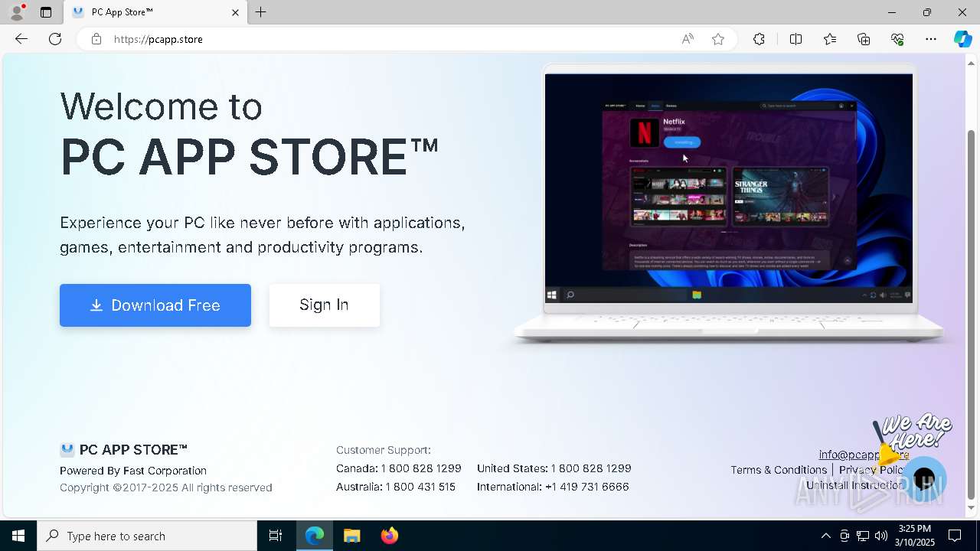Open the taskbar clock showing 3:25 PM

pyautogui.click(x=915, y=536)
